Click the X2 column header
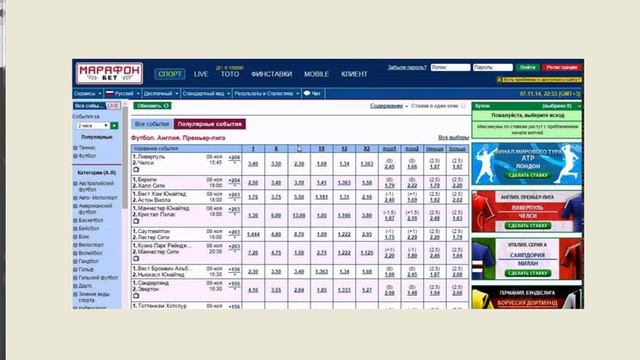Image resolution: width=640 pixels, height=360 pixels. pyautogui.click(x=367, y=149)
